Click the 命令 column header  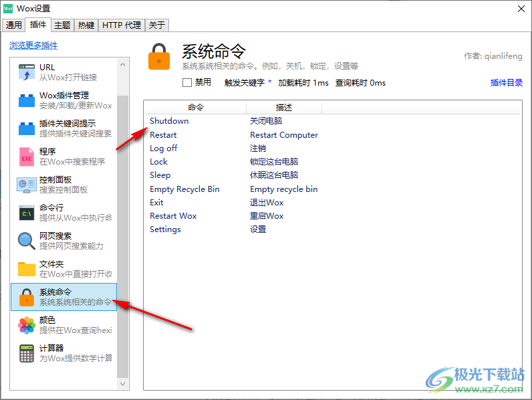(196, 108)
